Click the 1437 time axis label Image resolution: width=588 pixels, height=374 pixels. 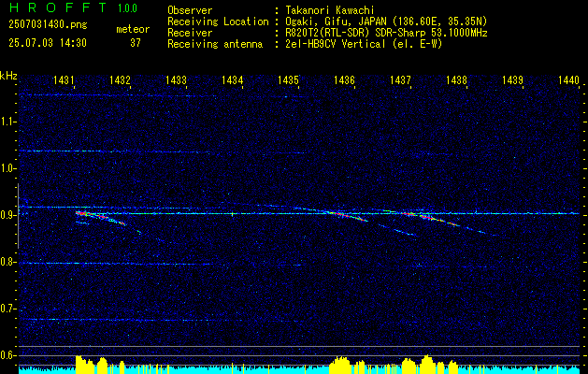click(400, 79)
